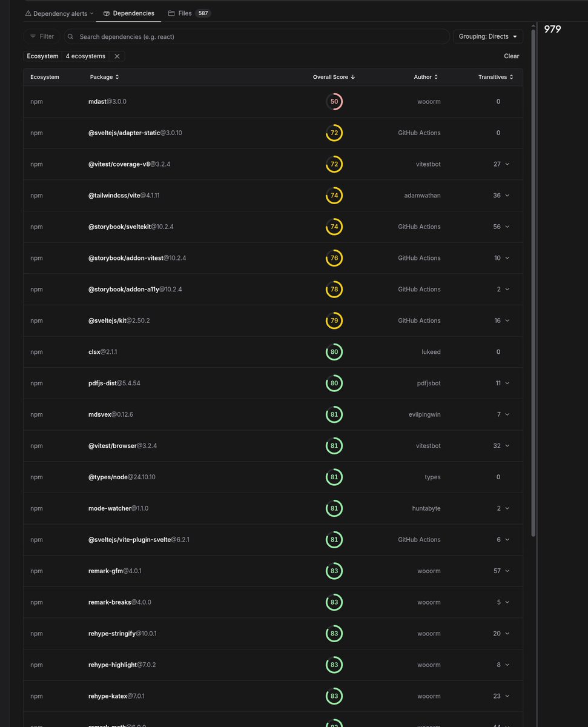Click score 80 ring for pdfjs-dist
This screenshot has width=588, height=727.
[334, 383]
